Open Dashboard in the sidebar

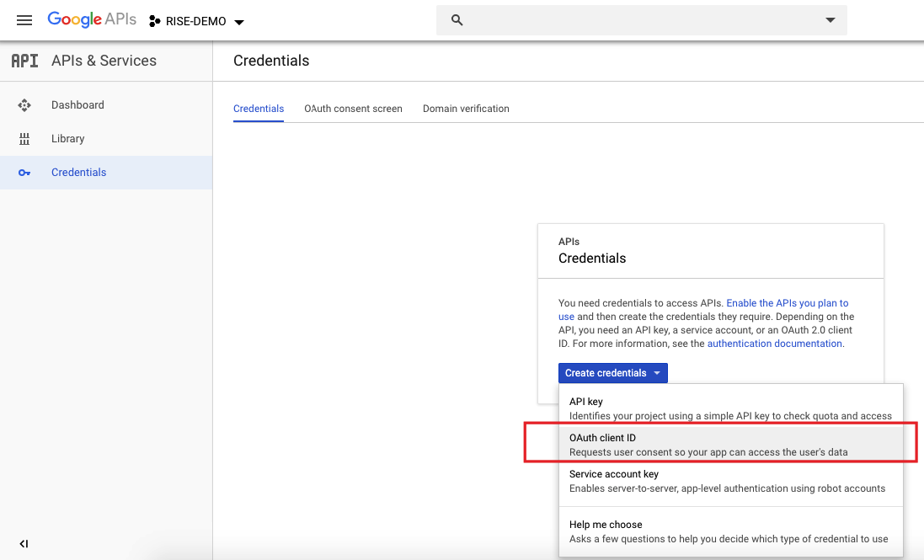[x=106, y=104]
